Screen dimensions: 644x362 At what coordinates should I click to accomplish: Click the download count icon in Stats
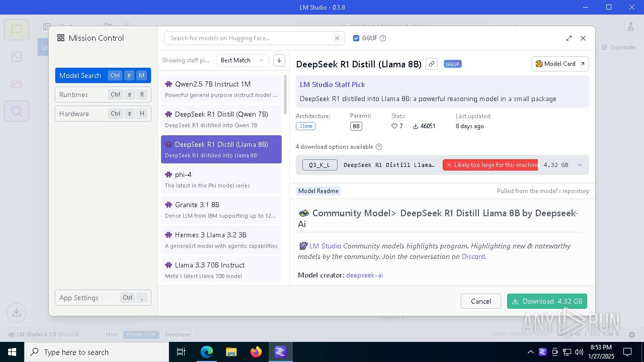(x=416, y=126)
